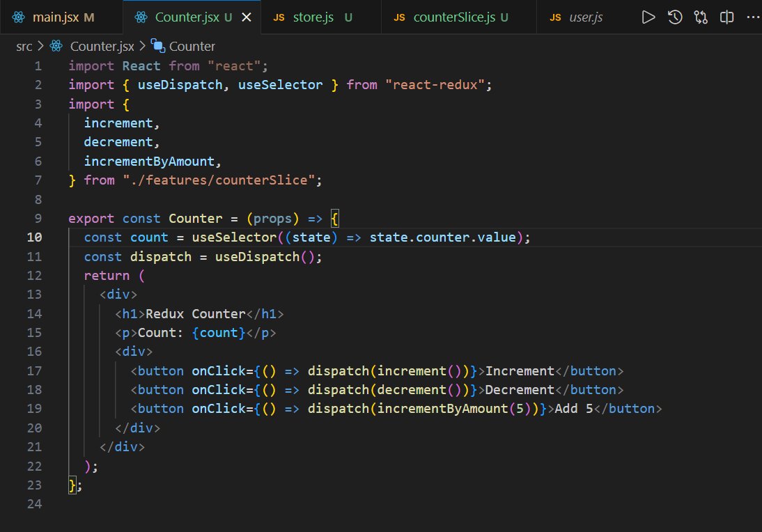
Task: Click the React icon in the breadcrumb
Action: [x=56, y=46]
